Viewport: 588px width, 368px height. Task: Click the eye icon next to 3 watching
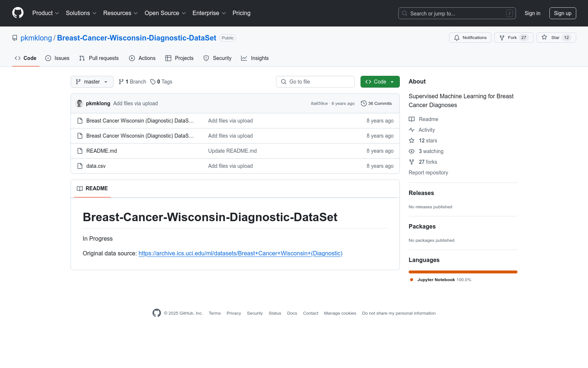point(412,151)
